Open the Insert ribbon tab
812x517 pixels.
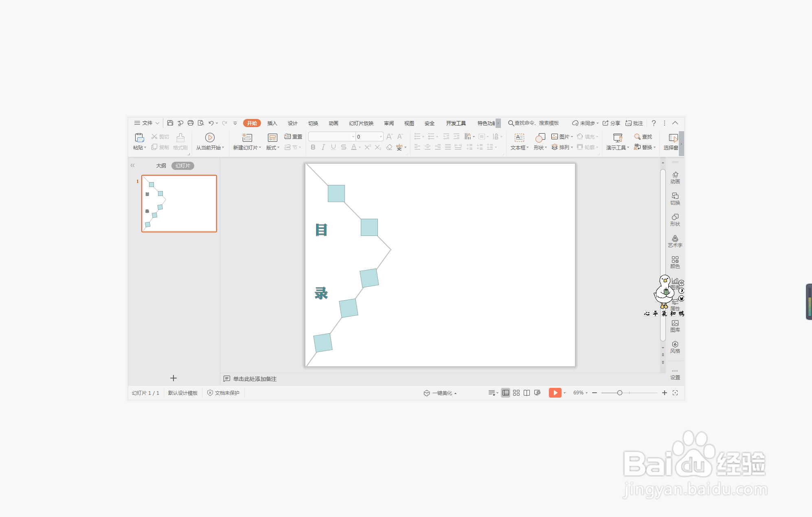pos(272,123)
